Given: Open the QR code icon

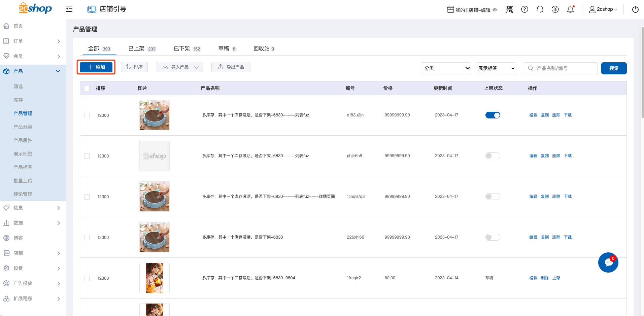Looking at the screenshot, I should [509, 9].
